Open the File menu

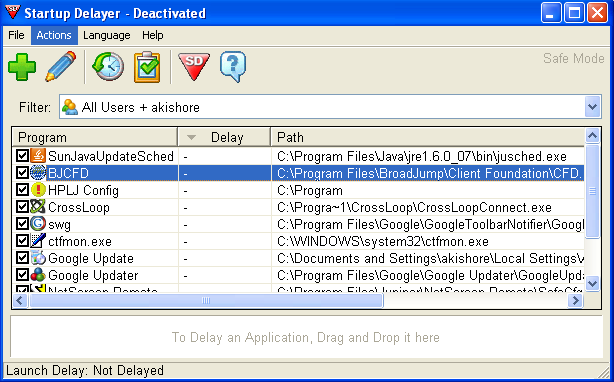click(16, 35)
